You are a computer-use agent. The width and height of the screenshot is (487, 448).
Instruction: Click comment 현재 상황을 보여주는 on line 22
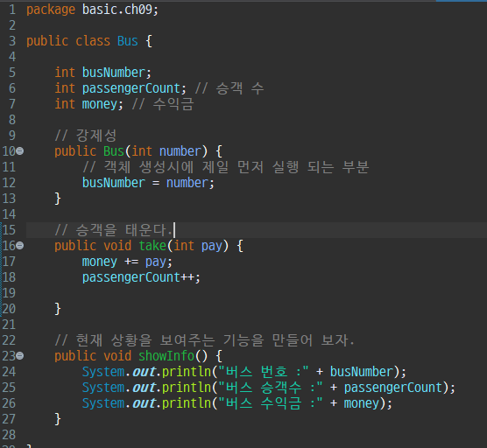pos(135,340)
